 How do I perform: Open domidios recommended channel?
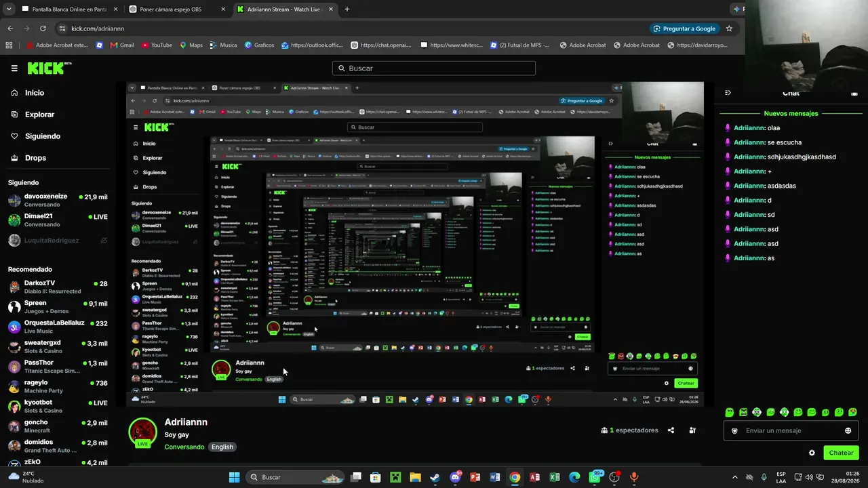(x=58, y=446)
